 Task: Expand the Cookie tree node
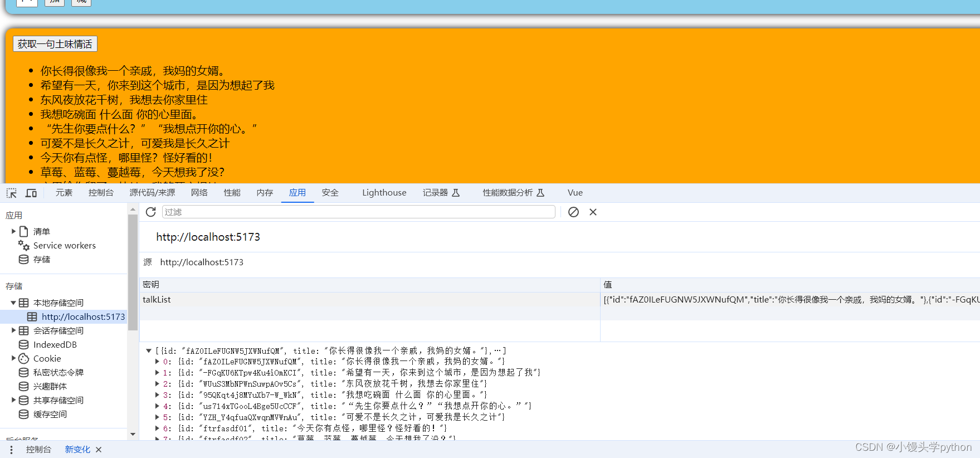[x=13, y=358]
